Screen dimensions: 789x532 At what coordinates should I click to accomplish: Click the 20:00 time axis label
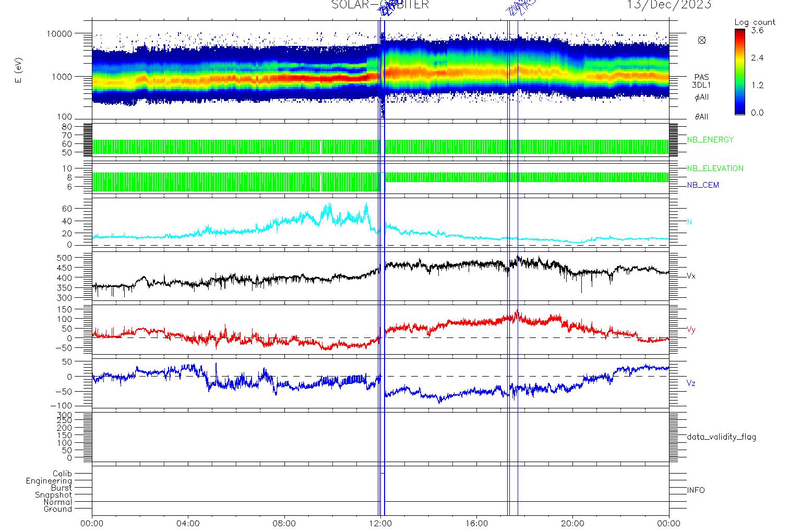573,523
